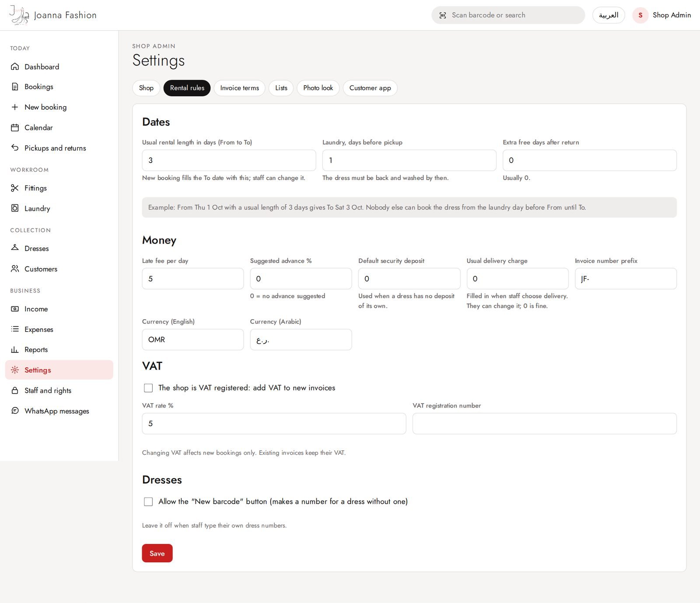Click the Usual delivery charge field
The image size is (700, 603).
(x=517, y=279)
